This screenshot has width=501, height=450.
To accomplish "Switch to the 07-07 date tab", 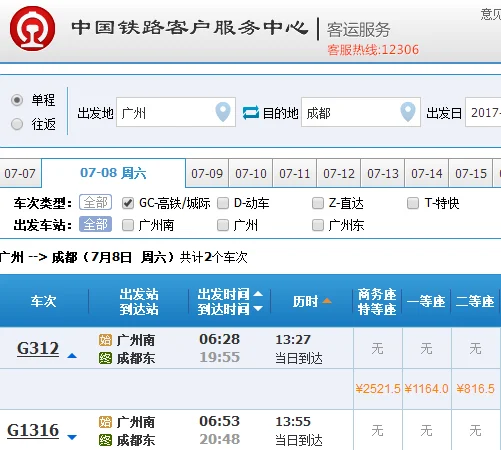I will [x=20, y=173].
